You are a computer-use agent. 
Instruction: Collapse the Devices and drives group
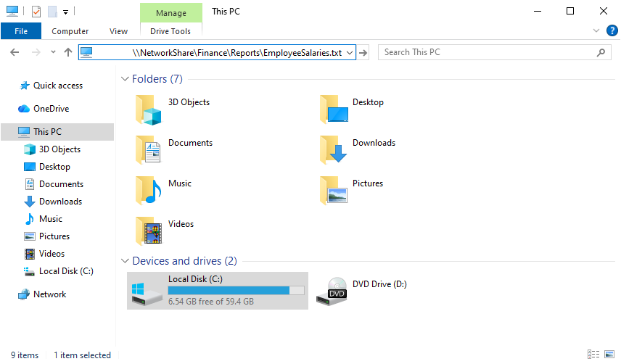click(125, 261)
